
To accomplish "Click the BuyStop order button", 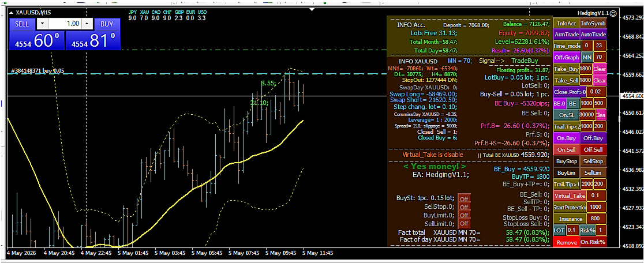I will point(567,161).
